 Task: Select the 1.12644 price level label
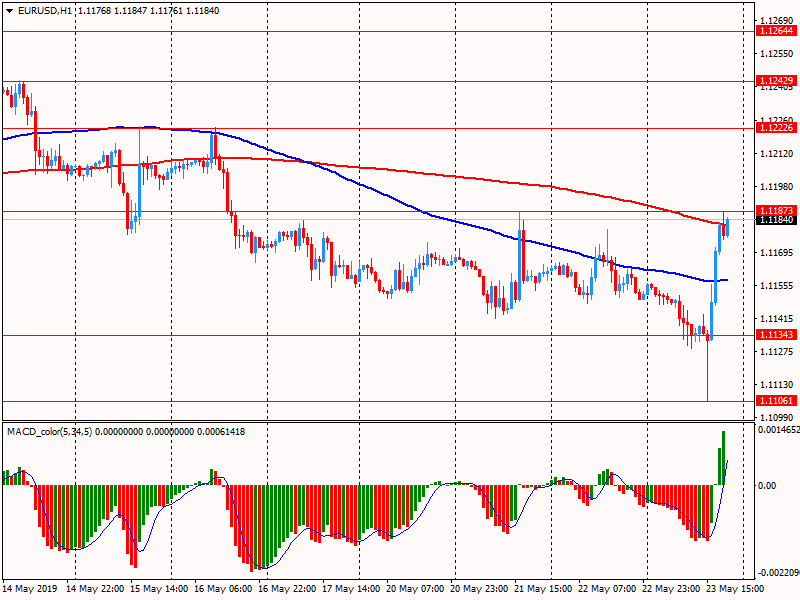click(777, 31)
